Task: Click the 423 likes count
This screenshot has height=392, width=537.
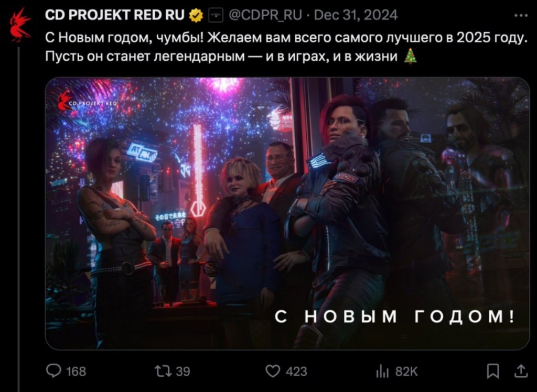Action: click(x=297, y=372)
